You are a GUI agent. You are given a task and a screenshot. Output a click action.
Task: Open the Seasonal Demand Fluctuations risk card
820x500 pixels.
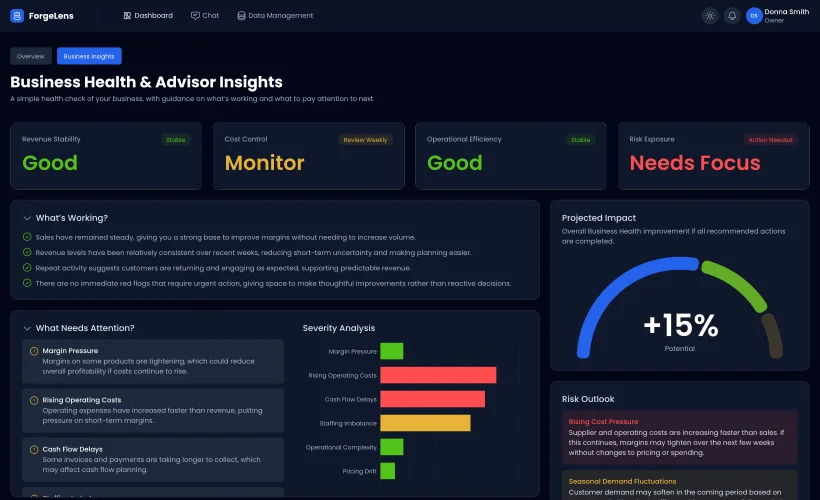(680, 485)
